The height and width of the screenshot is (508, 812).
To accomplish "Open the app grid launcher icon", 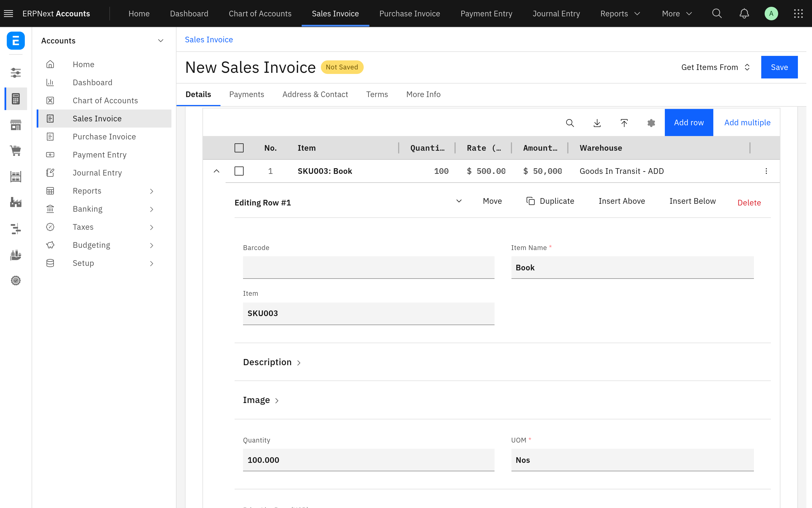I will 798,14.
